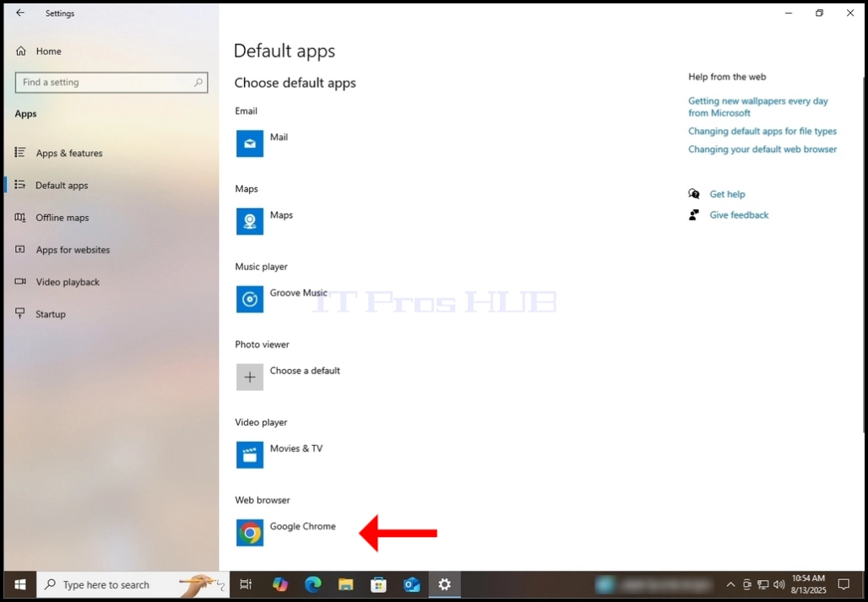Screen dimensions: 868x602
Task: Open the Windows Start menu
Action: coord(20,584)
